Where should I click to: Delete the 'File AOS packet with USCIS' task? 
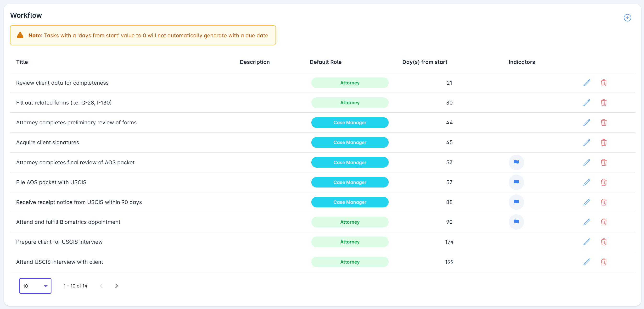(604, 182)
